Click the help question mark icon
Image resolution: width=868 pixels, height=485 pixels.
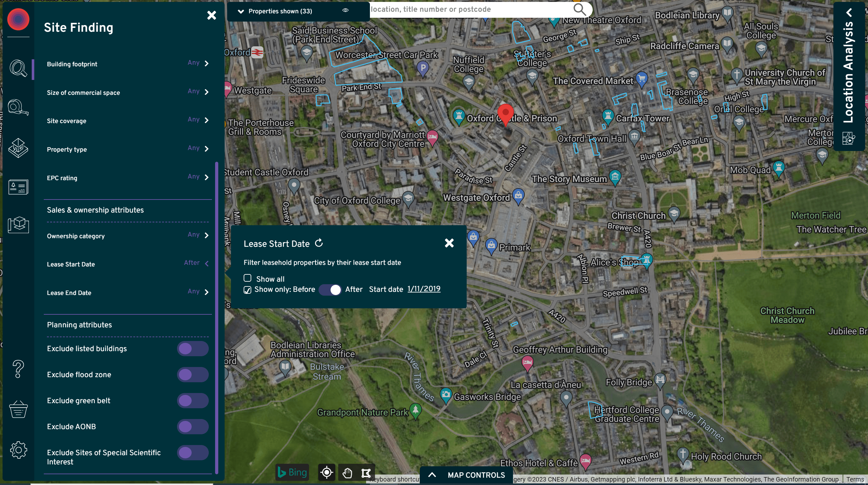tap(18, 369)
